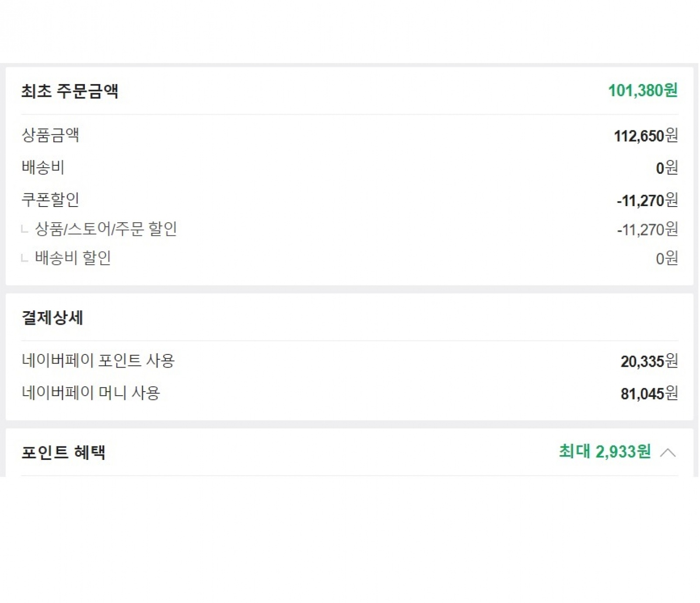The image size is (700, 603).
Task: Select the 81,045원 money used amount
Action: [649, 394]
